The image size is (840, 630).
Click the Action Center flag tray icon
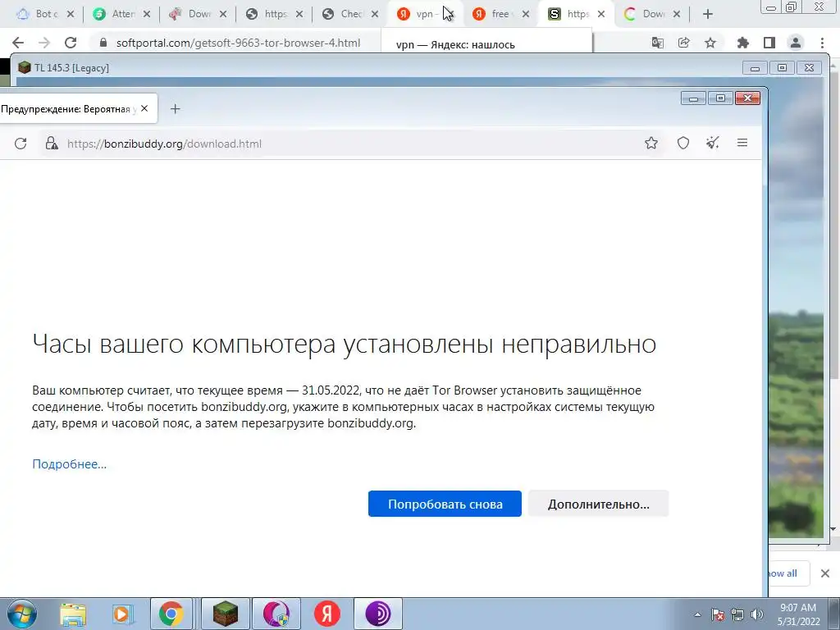718,614
